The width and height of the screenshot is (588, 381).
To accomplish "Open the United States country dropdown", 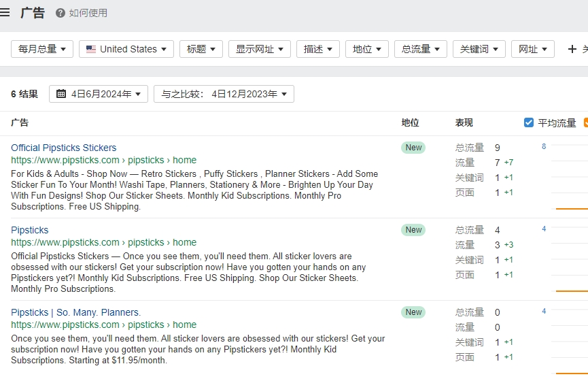I will tap(126, 49).
